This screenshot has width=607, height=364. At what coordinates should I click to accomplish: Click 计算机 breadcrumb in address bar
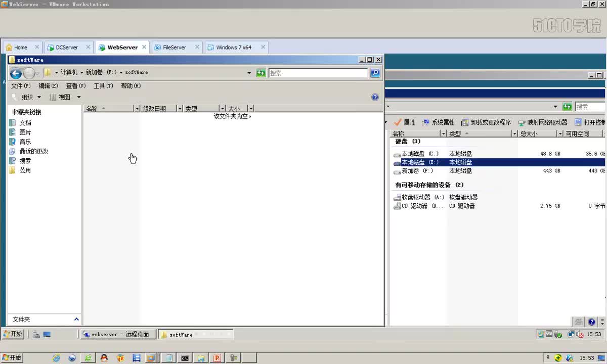coord(69,73)
